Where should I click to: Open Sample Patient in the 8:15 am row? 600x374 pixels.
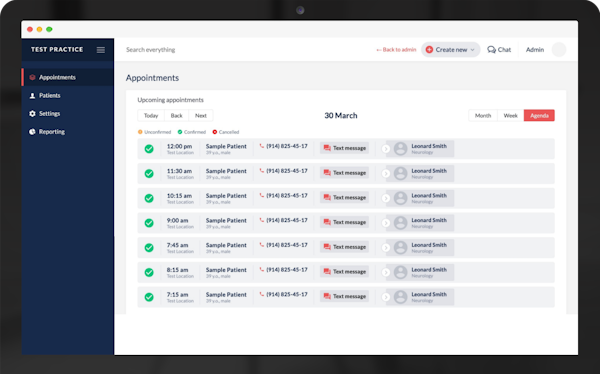click(x=226, y=270)
